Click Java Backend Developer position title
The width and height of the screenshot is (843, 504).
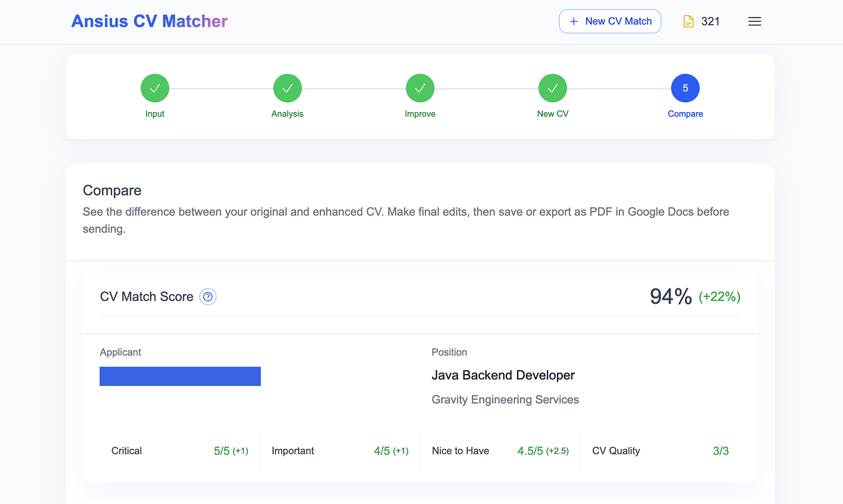[503, 375]
